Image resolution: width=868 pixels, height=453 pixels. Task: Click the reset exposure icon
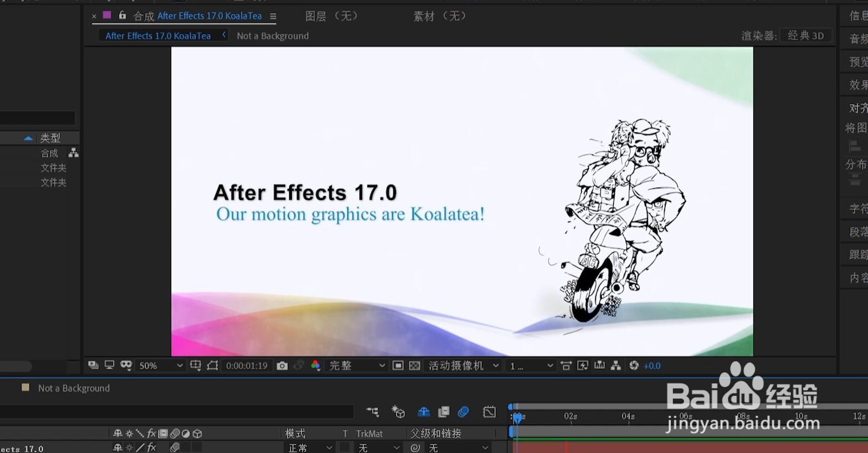coord(634,366)
